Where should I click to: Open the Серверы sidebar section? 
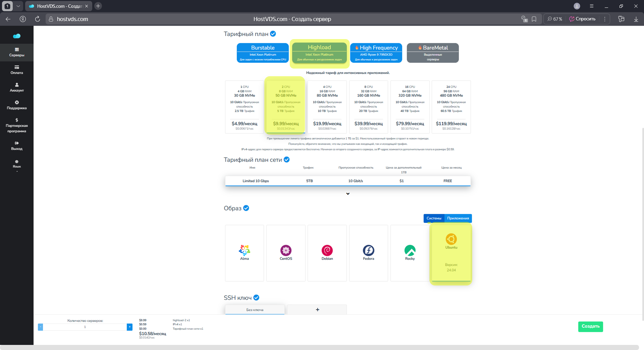coord(17,52)
